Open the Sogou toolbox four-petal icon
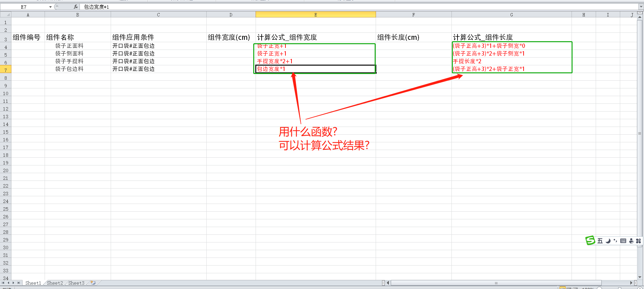The image size is (644, 289). 639,241
